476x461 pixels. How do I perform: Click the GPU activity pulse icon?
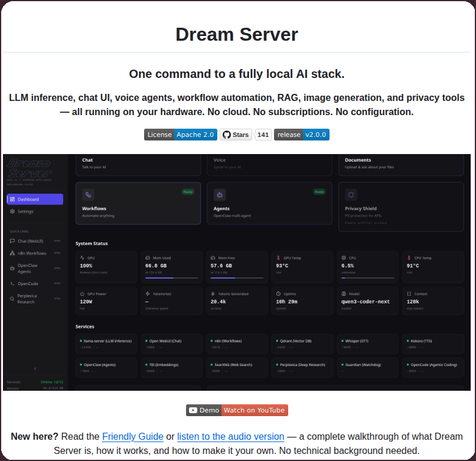(82, 258)
